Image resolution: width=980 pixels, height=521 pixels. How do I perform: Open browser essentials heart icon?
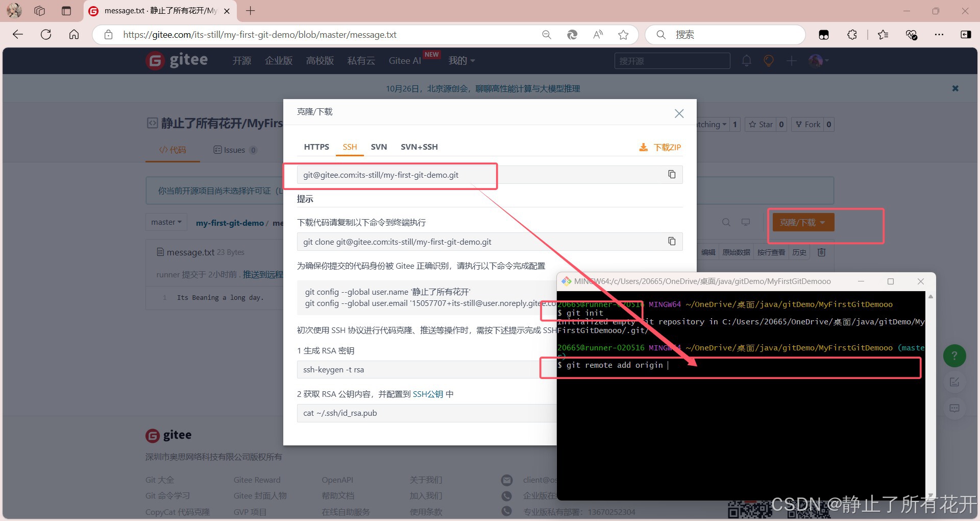coord(912,34)
